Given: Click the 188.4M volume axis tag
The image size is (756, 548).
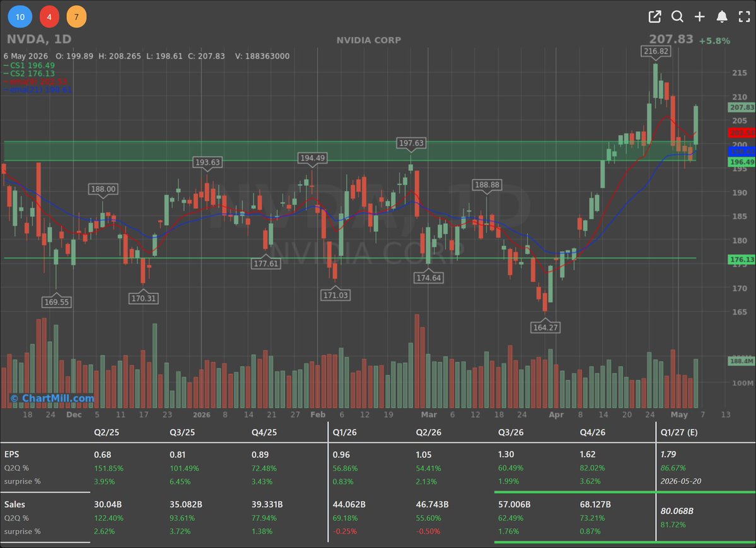Looking at the screenshot, I should click(741, 361).
